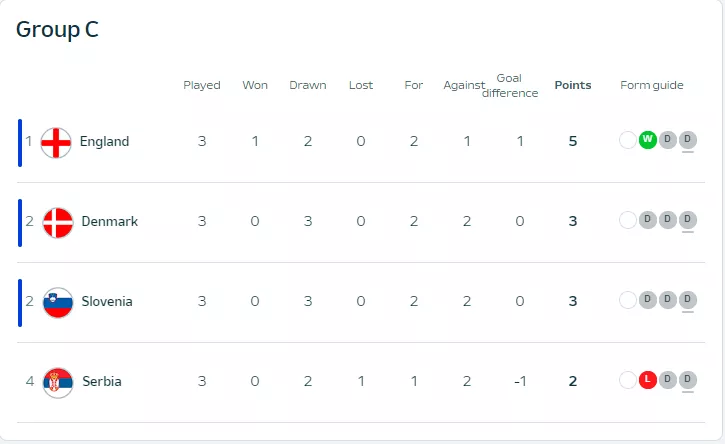Select the Form guide column header
Screen dimensions: 725x444
tap(652, 86)
